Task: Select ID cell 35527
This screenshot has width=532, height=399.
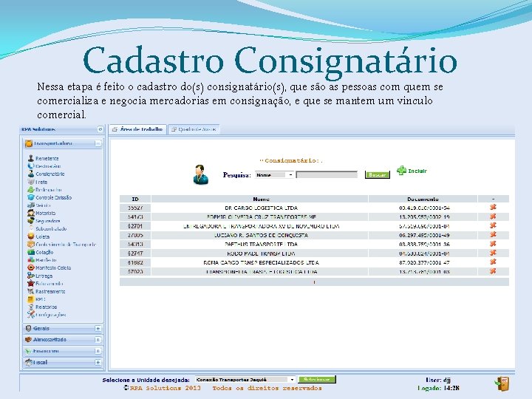Action: click(x=135, y=208)
